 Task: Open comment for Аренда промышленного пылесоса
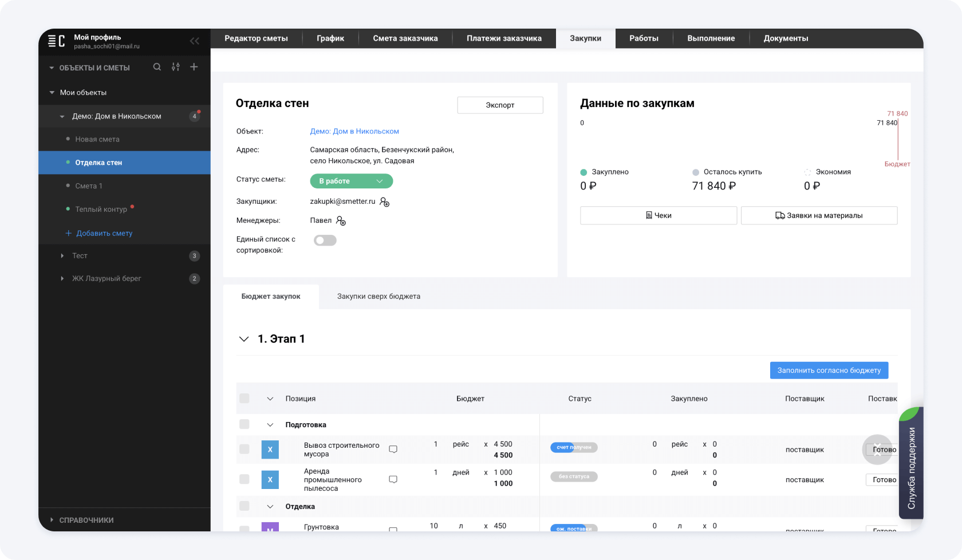tap(393, 479)
